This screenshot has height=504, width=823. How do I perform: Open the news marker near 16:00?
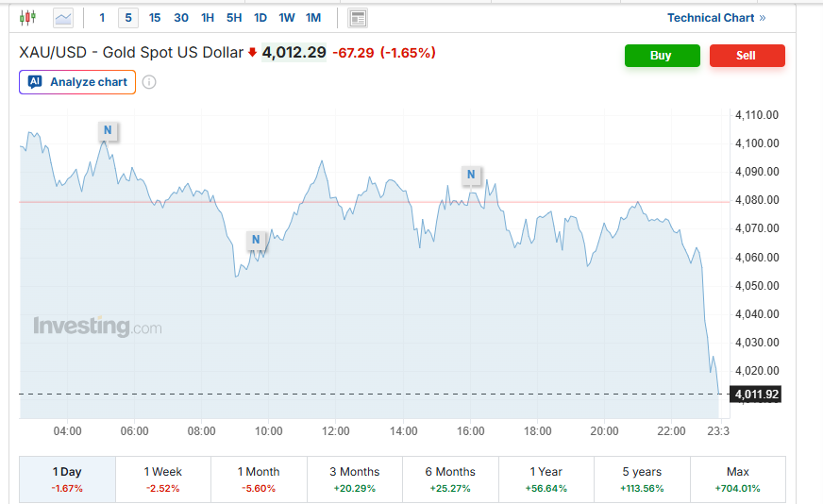(x=471, y=175)
